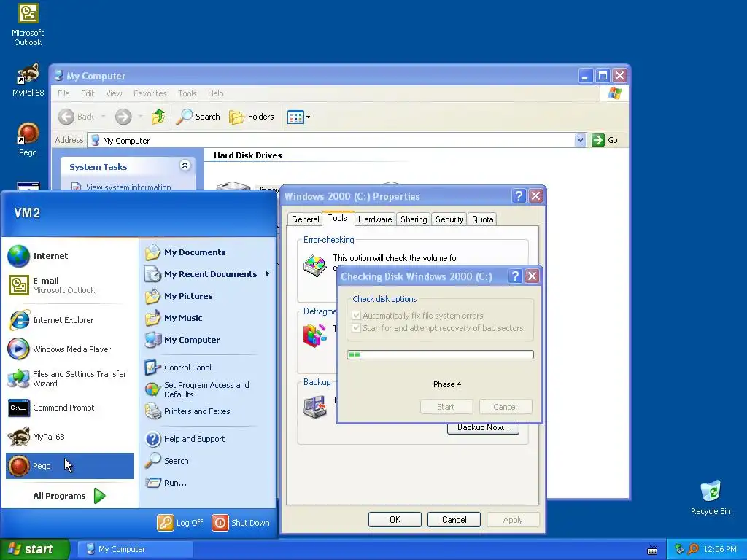Open the Tools menu in My Computer

(187, 93)
